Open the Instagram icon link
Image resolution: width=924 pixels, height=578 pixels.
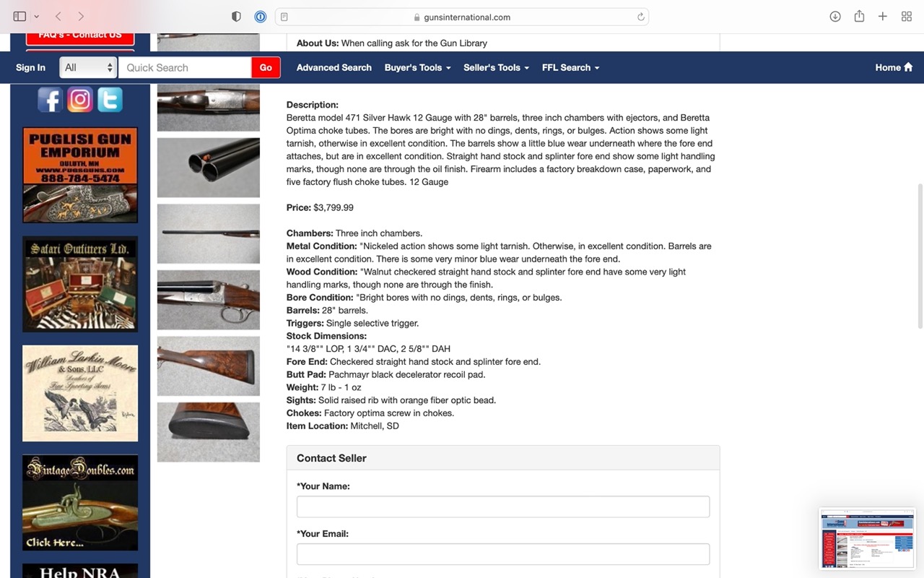80,100
